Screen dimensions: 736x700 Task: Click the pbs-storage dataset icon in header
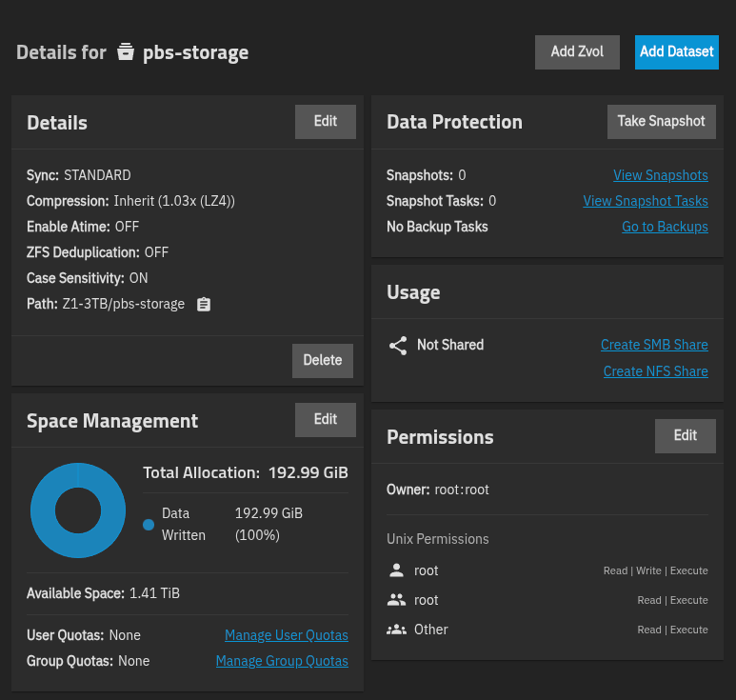tap(126, 52)
